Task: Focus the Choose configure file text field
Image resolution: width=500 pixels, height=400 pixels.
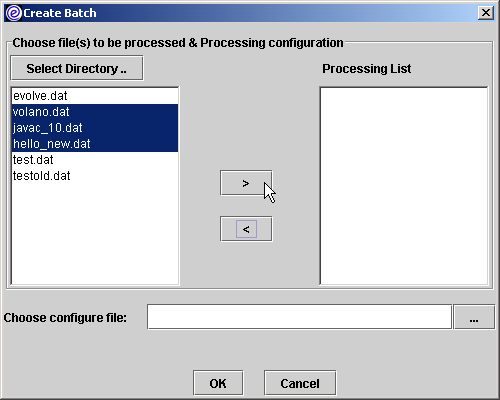Action: [299, 317]
